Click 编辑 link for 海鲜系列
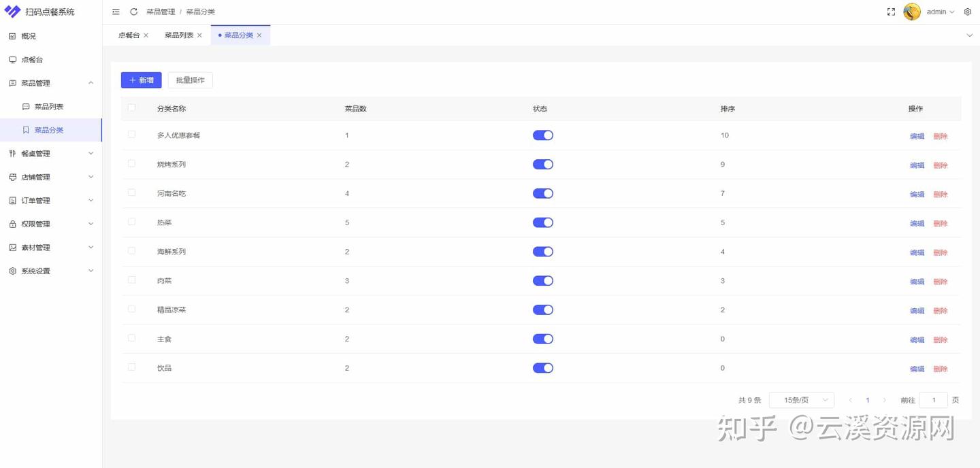Screen dimensions: 980x468 (x=917, y=252)
